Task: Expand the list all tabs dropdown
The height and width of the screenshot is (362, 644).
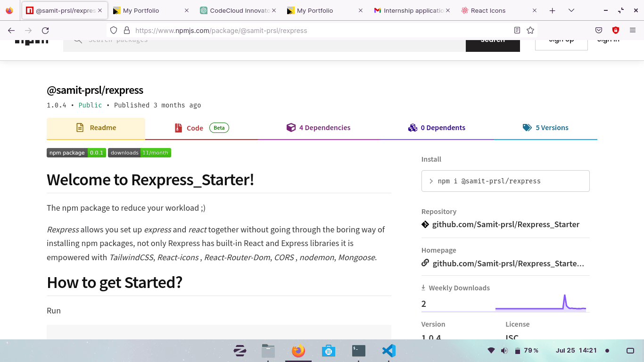Action: (571, 10)
